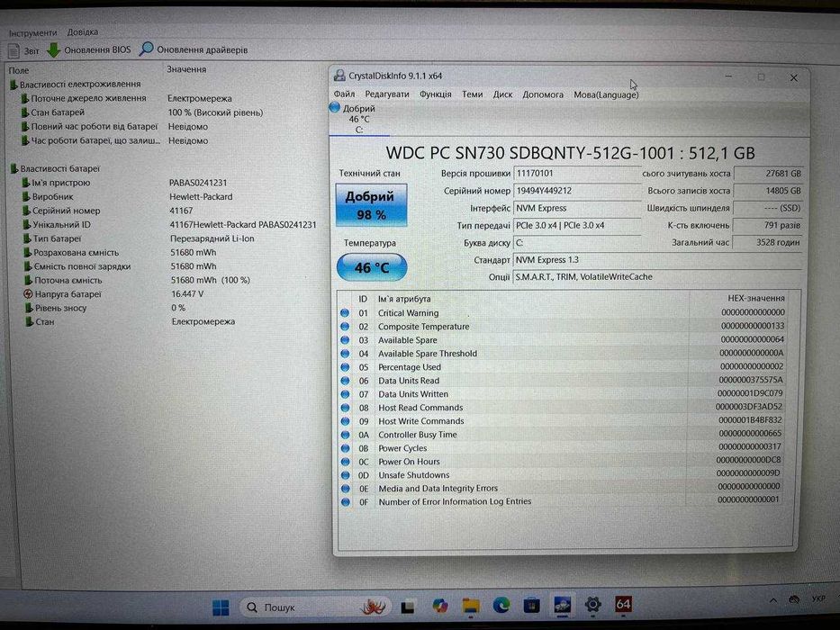Select the C: drive status tab
Viewport: 840px width, 630px height.
click(x=359, y=119)
